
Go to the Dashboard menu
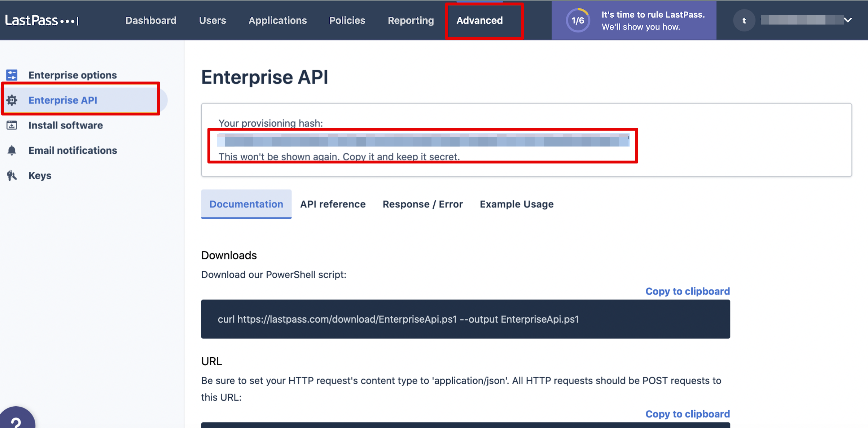click(x=151, y=20)
